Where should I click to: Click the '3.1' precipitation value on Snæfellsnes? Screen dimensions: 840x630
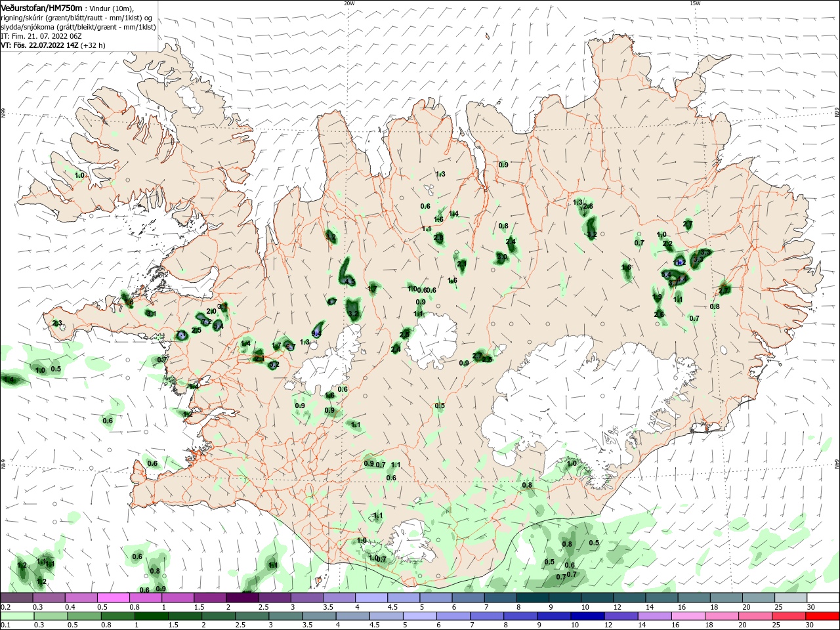coord(151,314)
